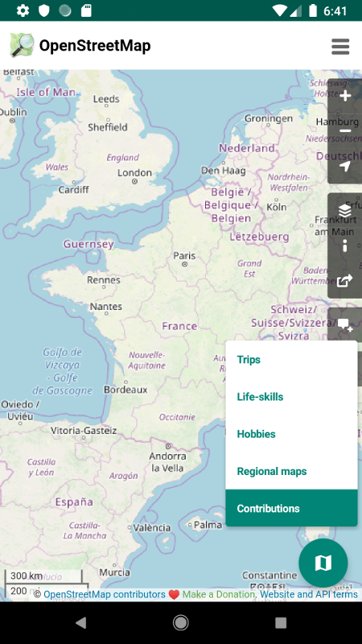362x644 pixels.
Task: Select the highlighted Contributions entry
Action: 291,508
